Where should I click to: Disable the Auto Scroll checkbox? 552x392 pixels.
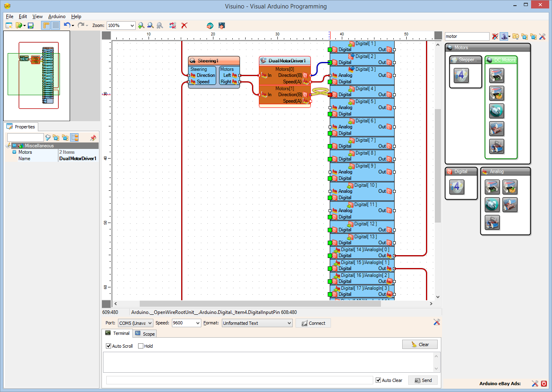click(108, 346)
